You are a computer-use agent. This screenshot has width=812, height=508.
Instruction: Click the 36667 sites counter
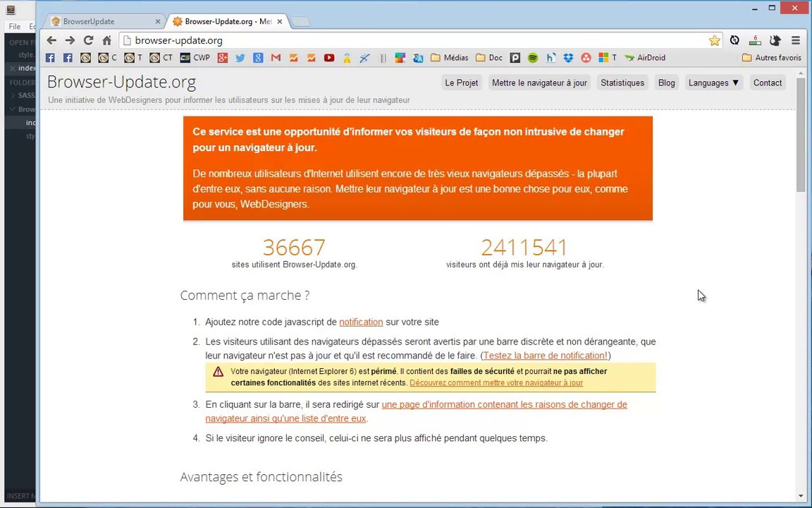pyautogui.click(x=294, y=247)
